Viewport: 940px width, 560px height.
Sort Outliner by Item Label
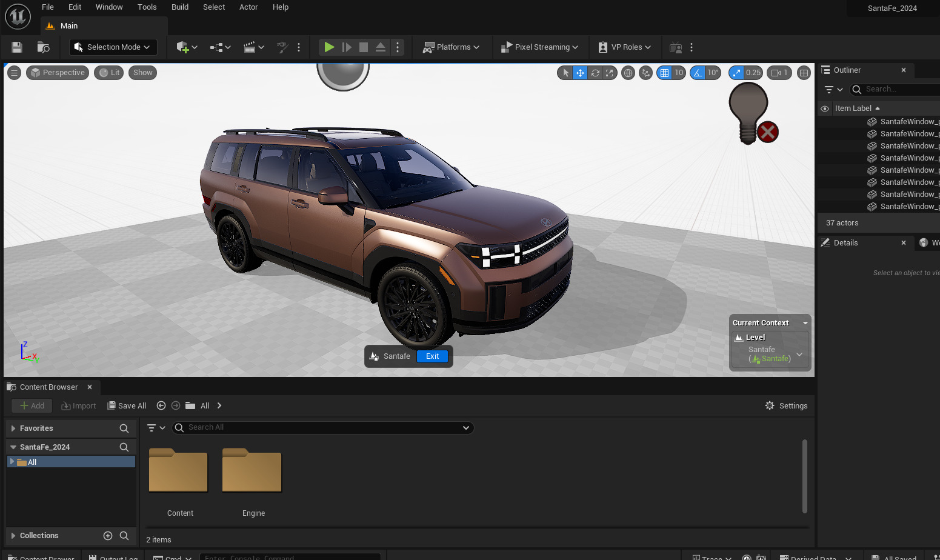point(857,108)
